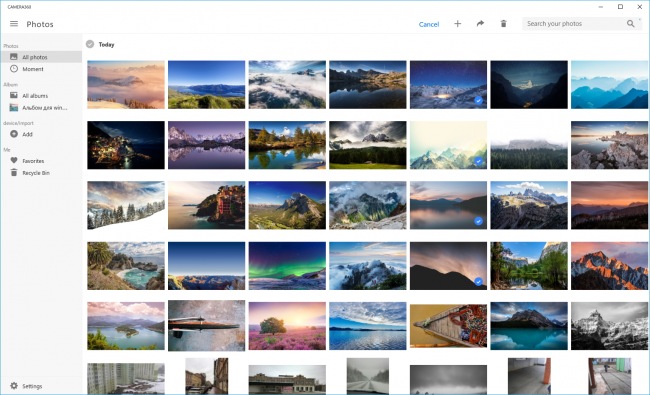Click the All albums icon
650x395 pixels.
[x=14, y=95]
